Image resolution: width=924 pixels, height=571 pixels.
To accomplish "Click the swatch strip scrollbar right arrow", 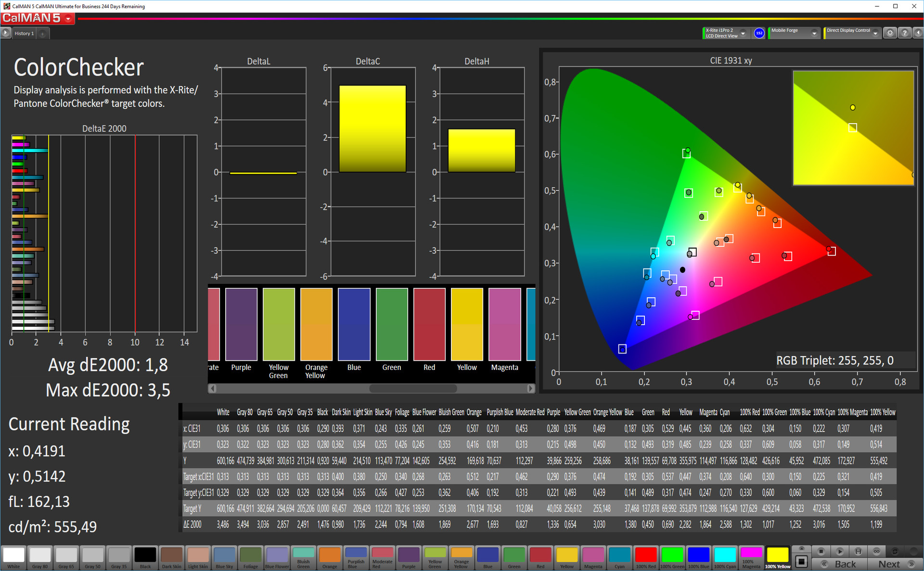I will [x=530, y=388].
